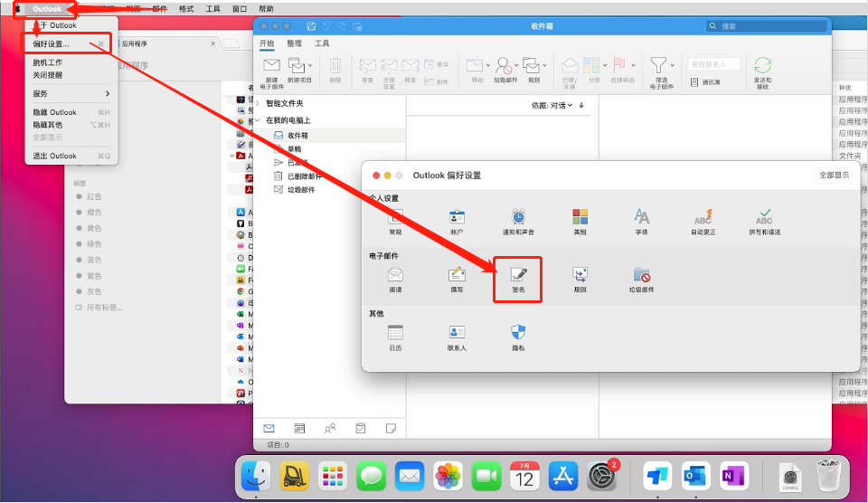Open the 日历 (Calendar) preference icon
This screenshot has height=503, width=868.
pyautogui.click(x=395, y=337)
